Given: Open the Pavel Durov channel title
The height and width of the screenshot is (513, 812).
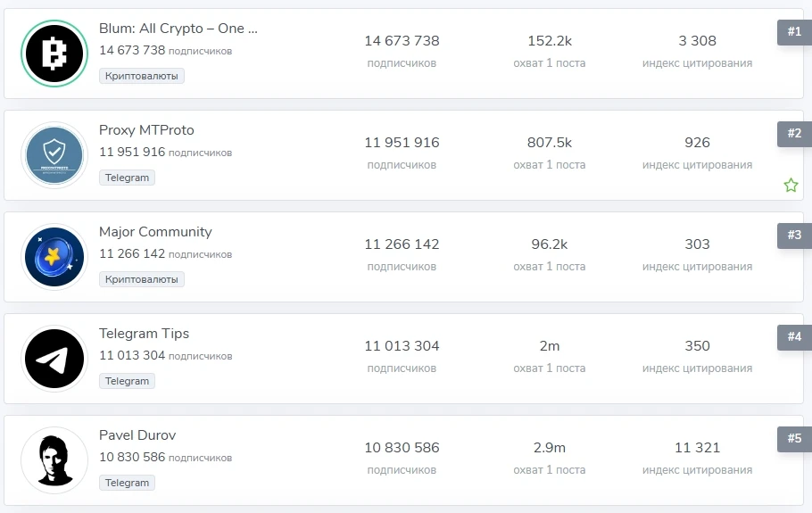Looking at the screenshot, I should (137, 435).
